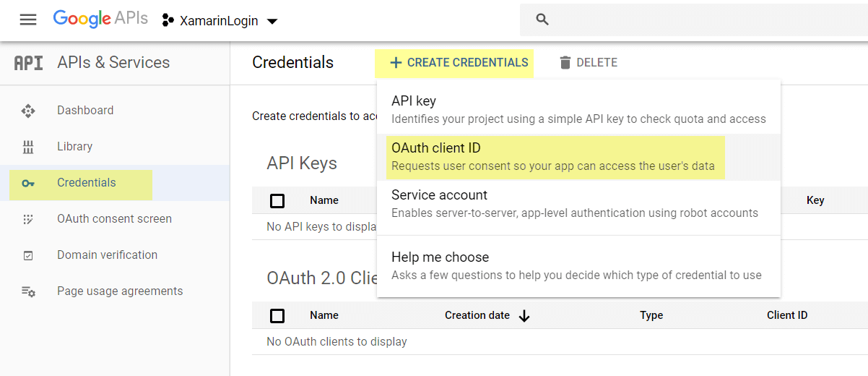Sort by Creation date arrow

point(525,315)
